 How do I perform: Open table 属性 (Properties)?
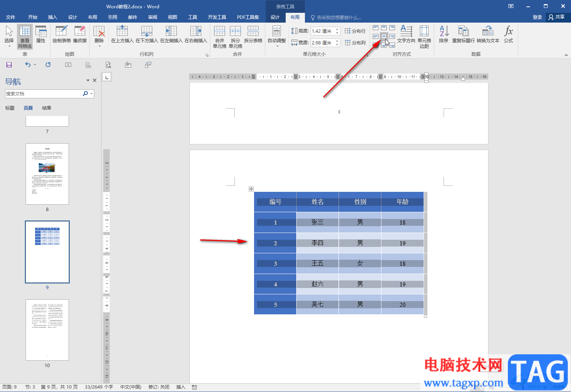coord(41,34)
